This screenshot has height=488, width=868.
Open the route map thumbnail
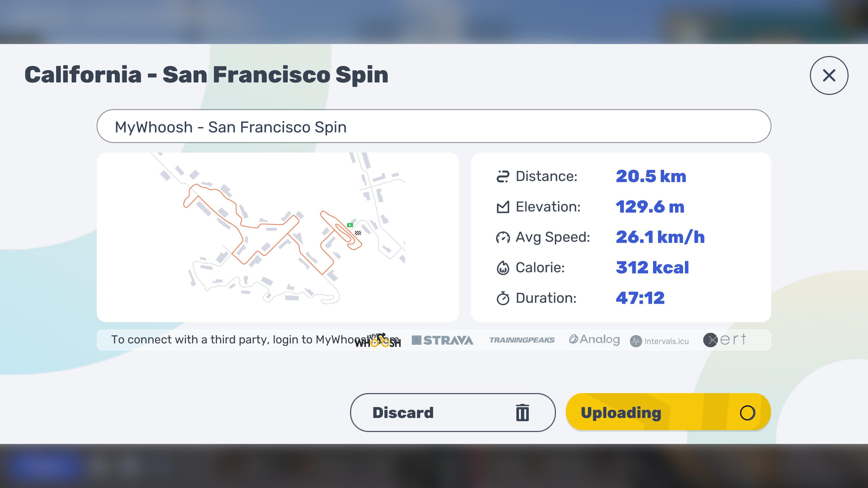(x=278, y=237)
